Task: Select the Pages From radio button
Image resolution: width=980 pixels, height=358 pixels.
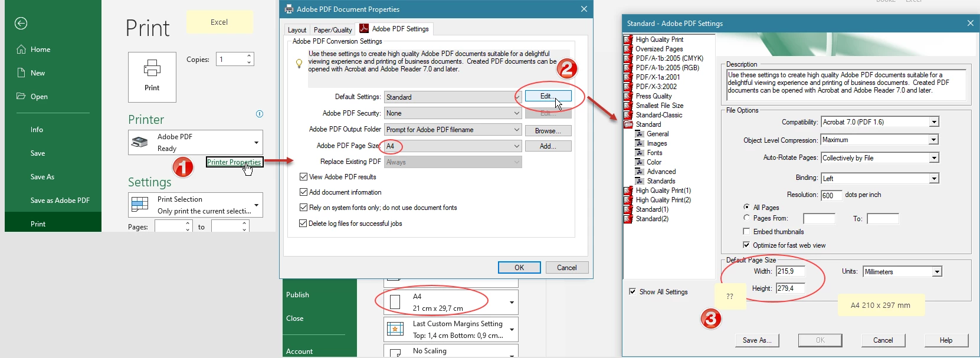Action: (x=747, y=218)
